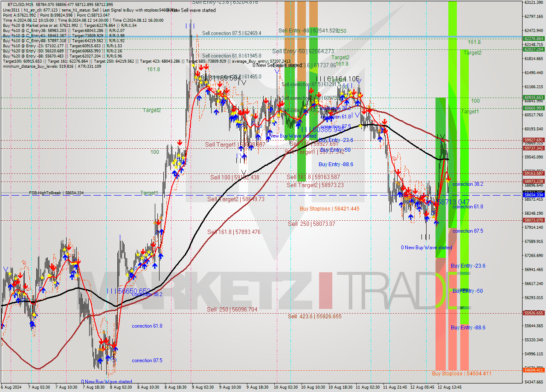546x392 pixels.
Task: Click the 'Buy %20 @ Entry -88' line
Action: click(62, 56)
